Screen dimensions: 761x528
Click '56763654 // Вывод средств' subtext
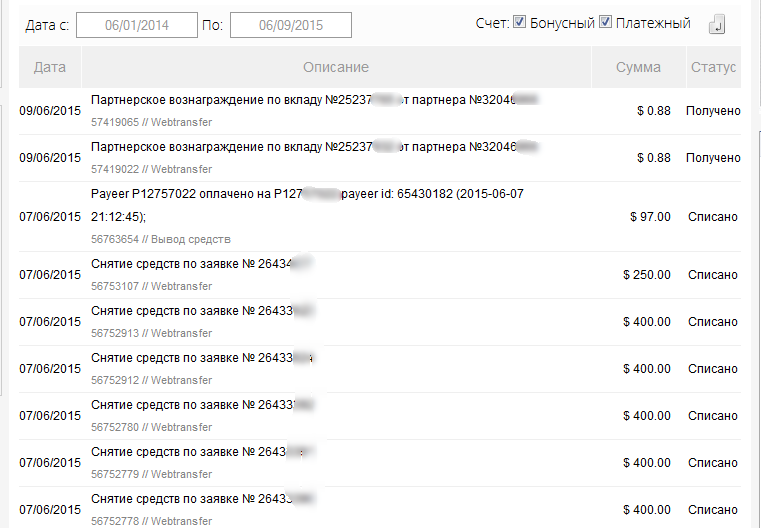pyautogui.click(x=160, y=239)
